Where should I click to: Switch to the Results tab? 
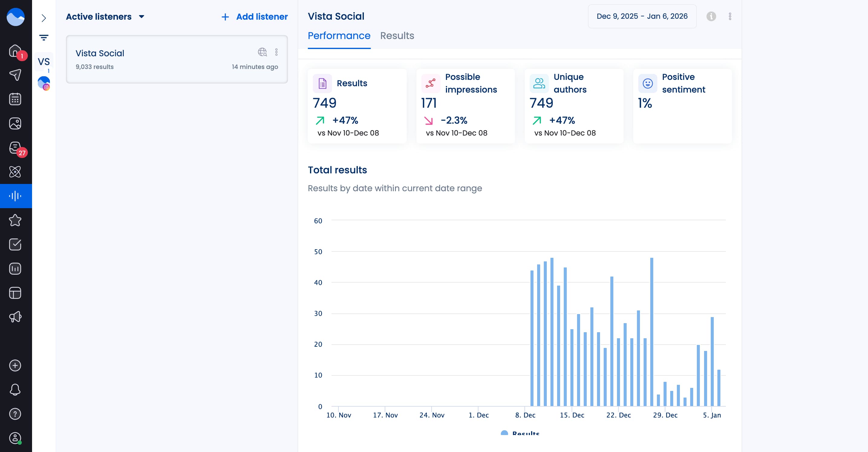(x=397, y=36)
